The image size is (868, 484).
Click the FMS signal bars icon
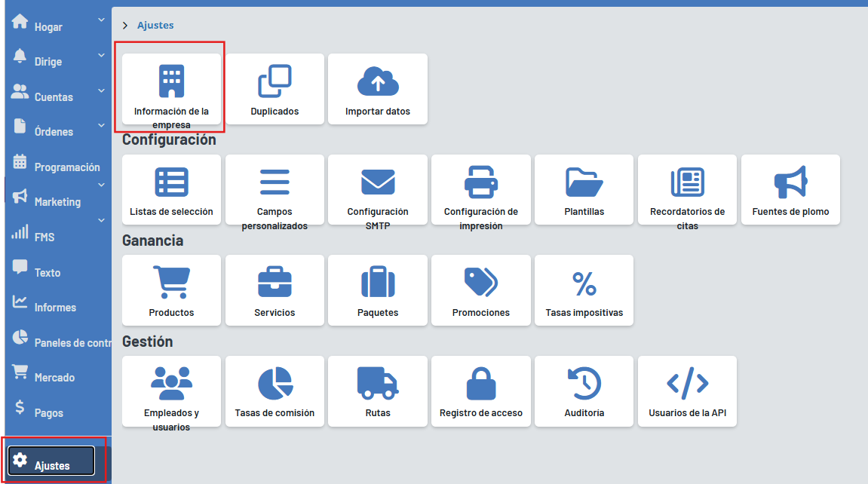pos(20,231)
